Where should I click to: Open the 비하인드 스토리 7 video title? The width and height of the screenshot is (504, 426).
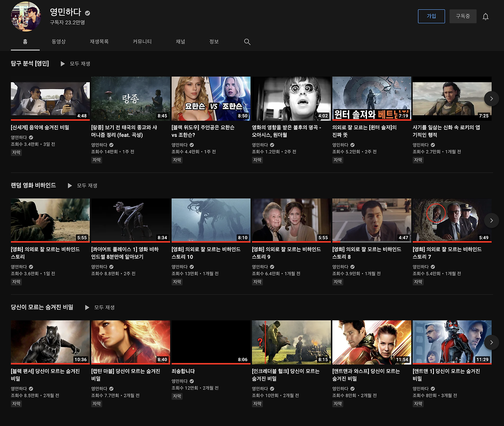(x=447, y=253)
